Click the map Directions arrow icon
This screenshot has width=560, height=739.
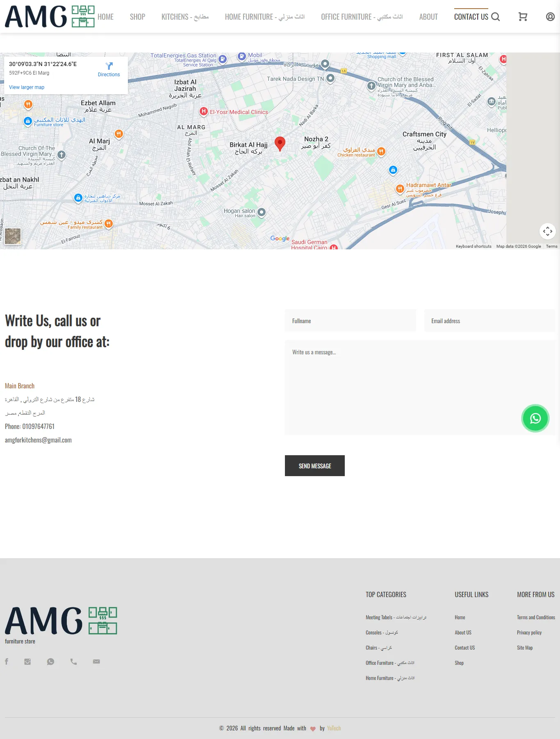[109, 66]
